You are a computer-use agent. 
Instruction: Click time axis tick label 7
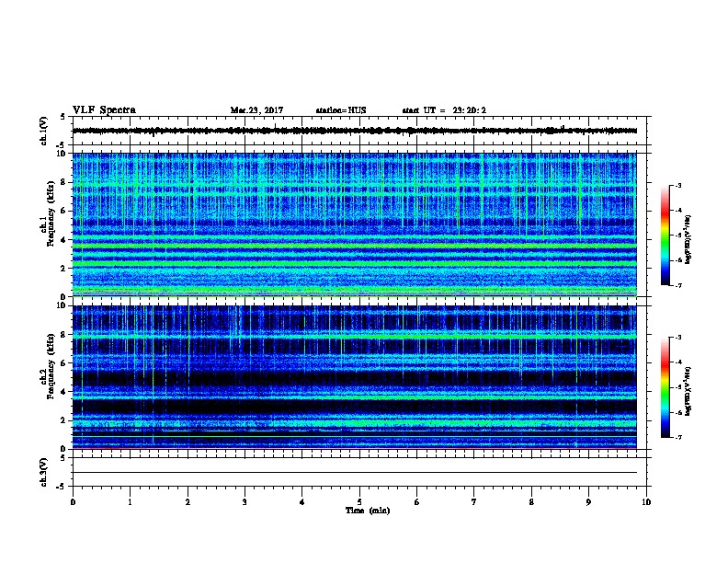click(474, 502)
